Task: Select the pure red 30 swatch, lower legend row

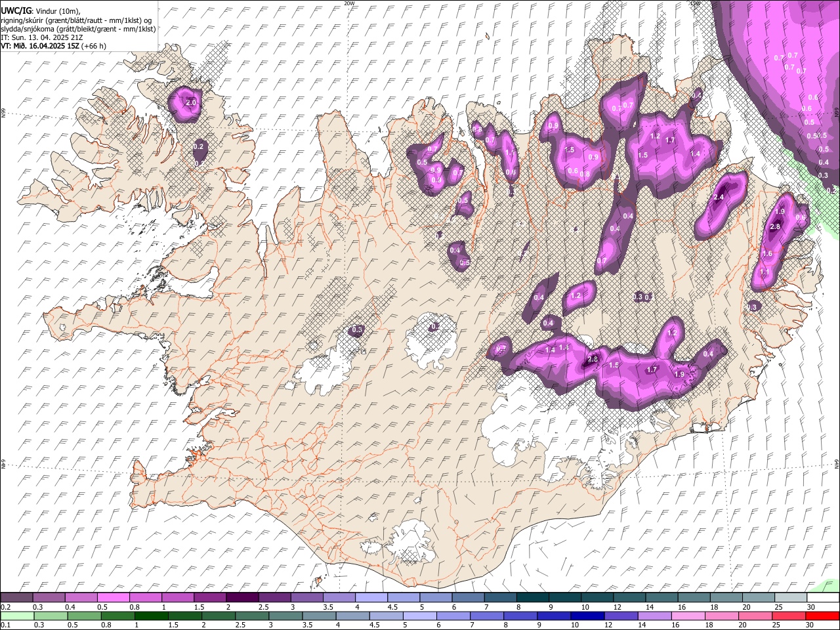Action: click(x=822, y=616)
